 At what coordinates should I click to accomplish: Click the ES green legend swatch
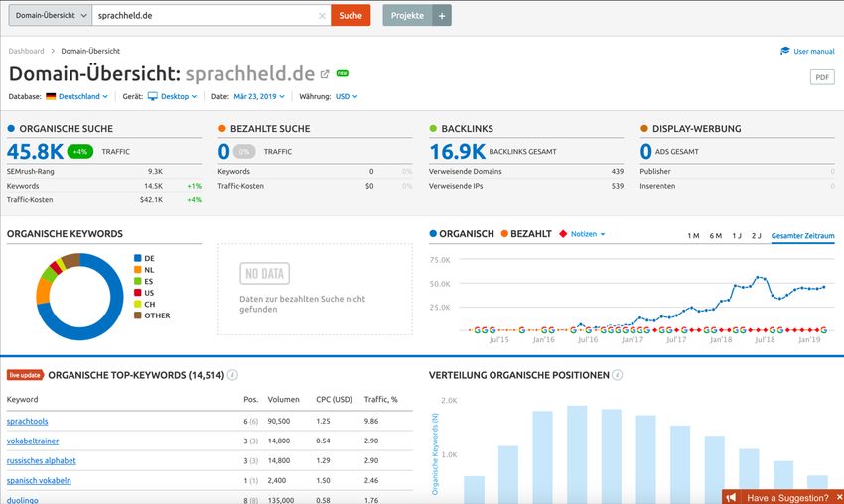click(x=138, y=281)
